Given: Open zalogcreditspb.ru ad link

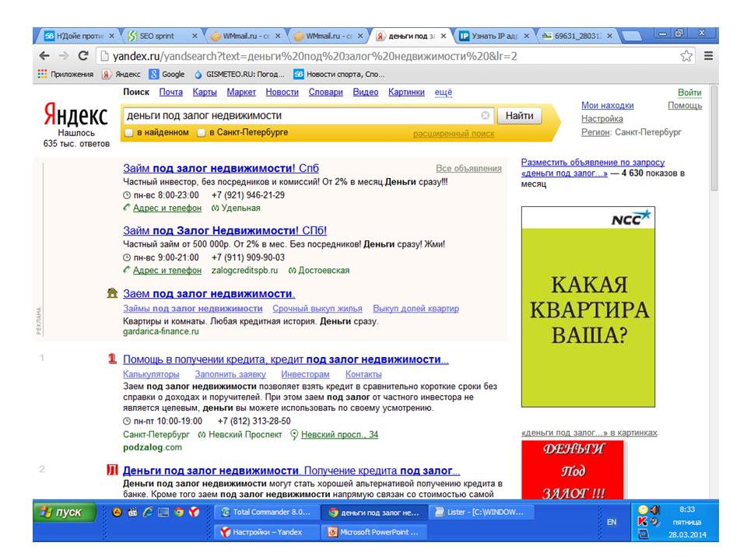Looking at the screenshot, I should click(x=244, y=270).
